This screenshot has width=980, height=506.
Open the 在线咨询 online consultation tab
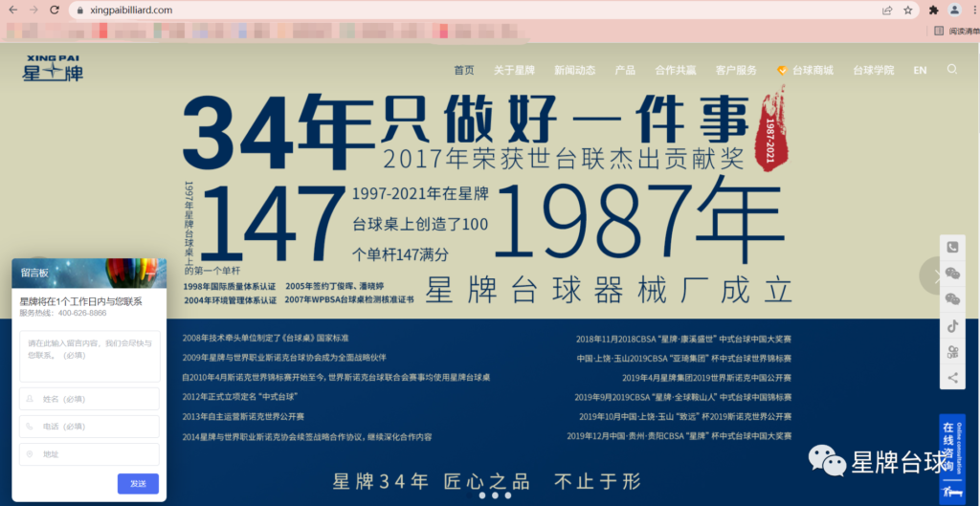tap(951, 458)
